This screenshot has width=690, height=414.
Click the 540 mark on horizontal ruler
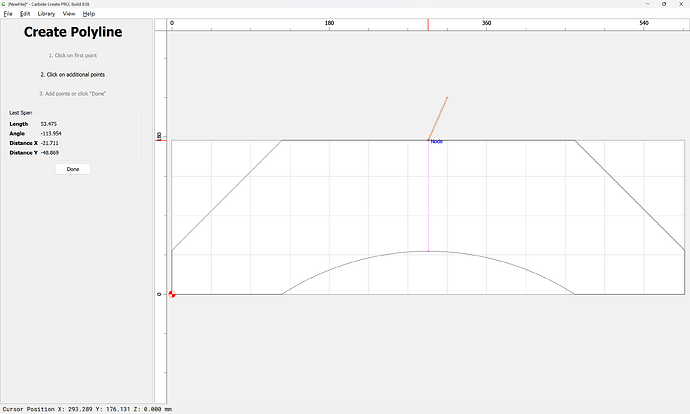[x=643, y=23]
